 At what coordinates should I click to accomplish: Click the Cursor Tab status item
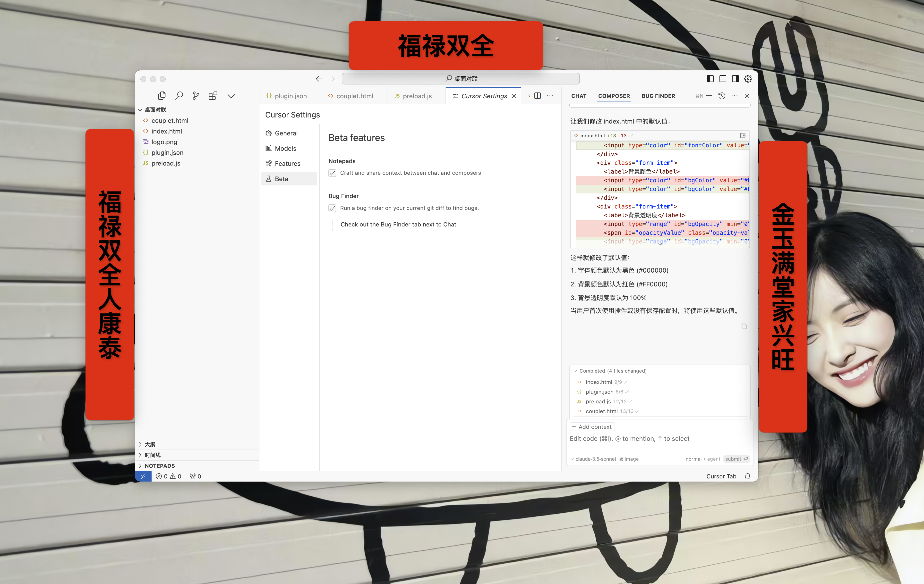coord(721,476)
